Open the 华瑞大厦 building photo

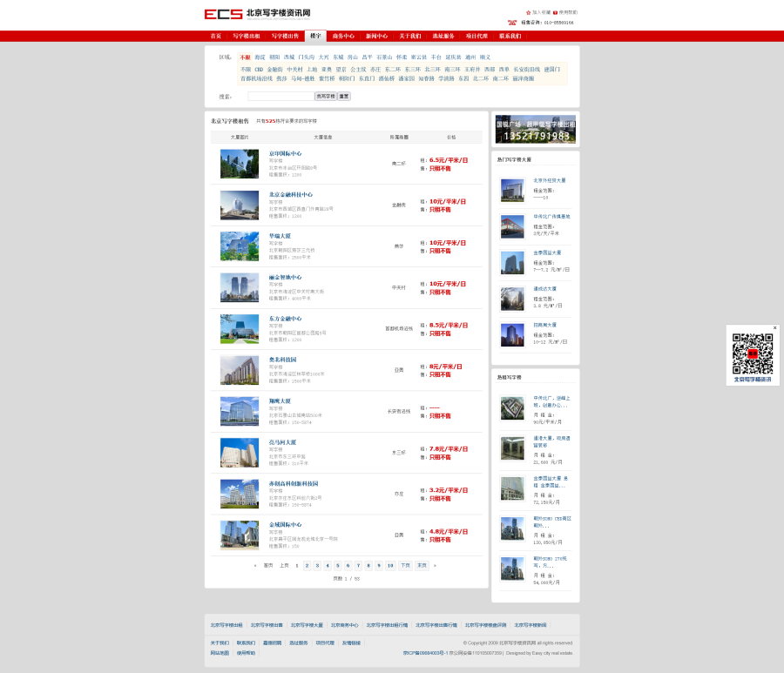click(239, 246)
